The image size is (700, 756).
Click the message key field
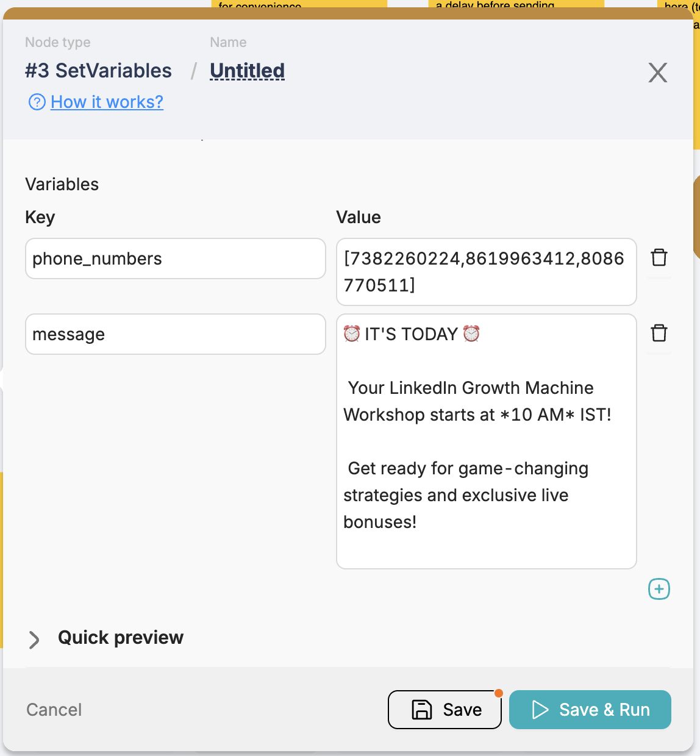(175, 334)
